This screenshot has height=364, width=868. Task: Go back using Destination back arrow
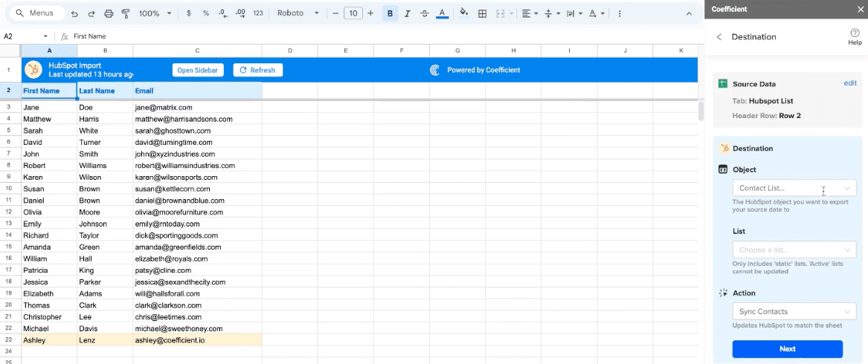click(x=719, y=37)
